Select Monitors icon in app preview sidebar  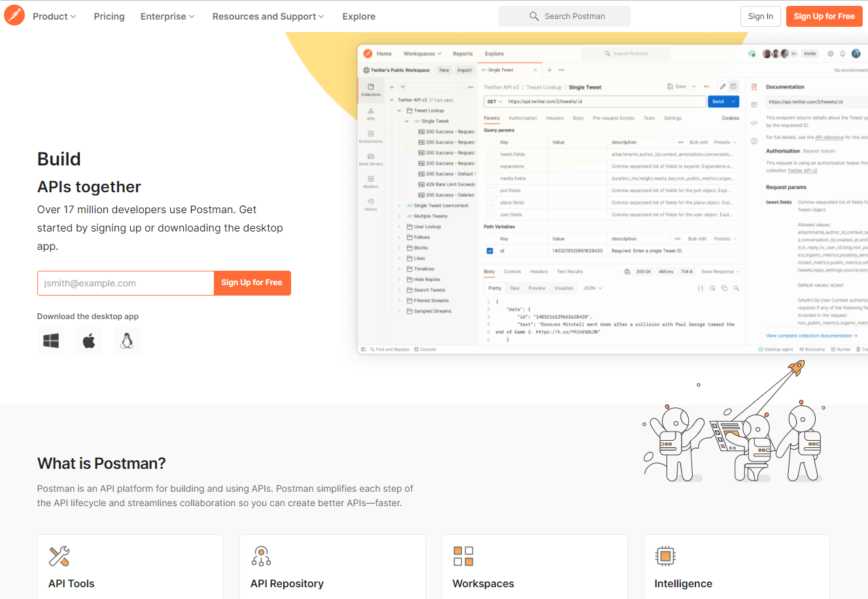371,179
